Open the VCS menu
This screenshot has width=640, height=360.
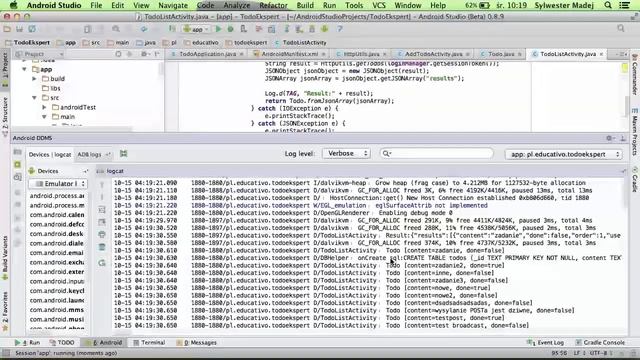(x=379, y=5)
